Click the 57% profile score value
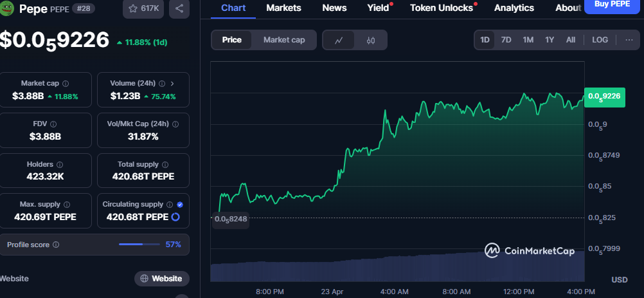Image resolution: width=644 pixels, height=298 pixels. (174, 245)
